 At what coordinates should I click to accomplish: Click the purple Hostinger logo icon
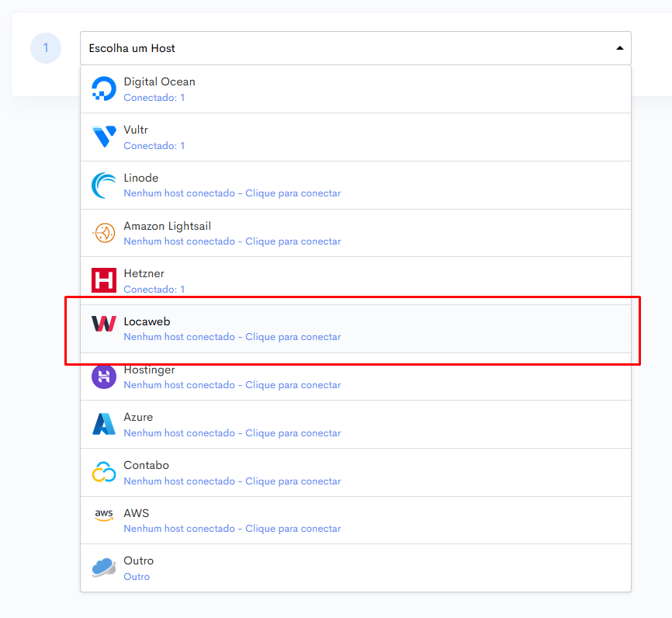(104, 377)
